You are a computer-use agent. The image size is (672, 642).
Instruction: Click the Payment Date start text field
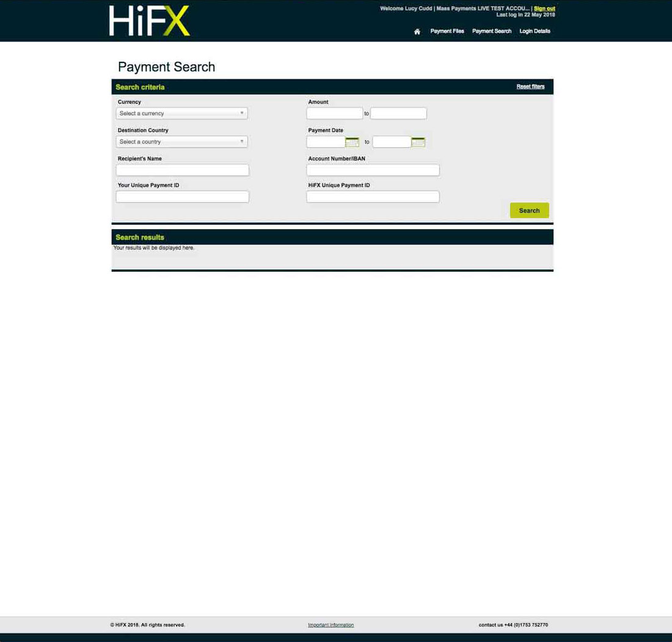click(326, 142)
